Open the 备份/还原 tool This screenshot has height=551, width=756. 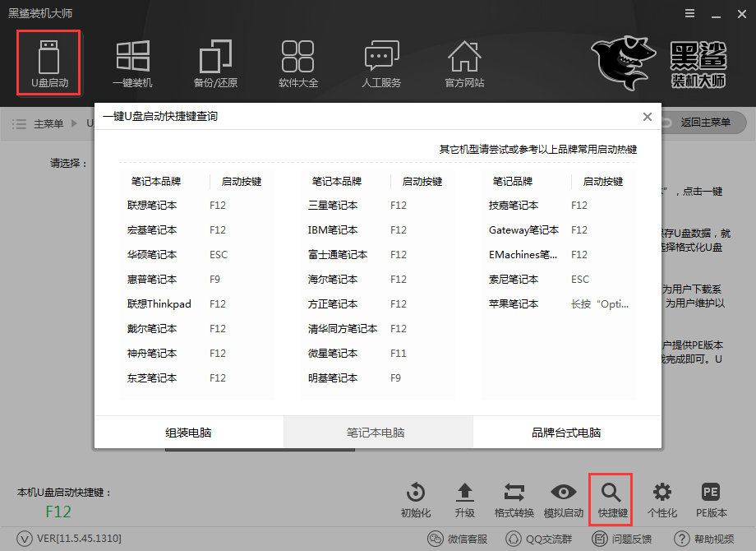coord(215,63)
